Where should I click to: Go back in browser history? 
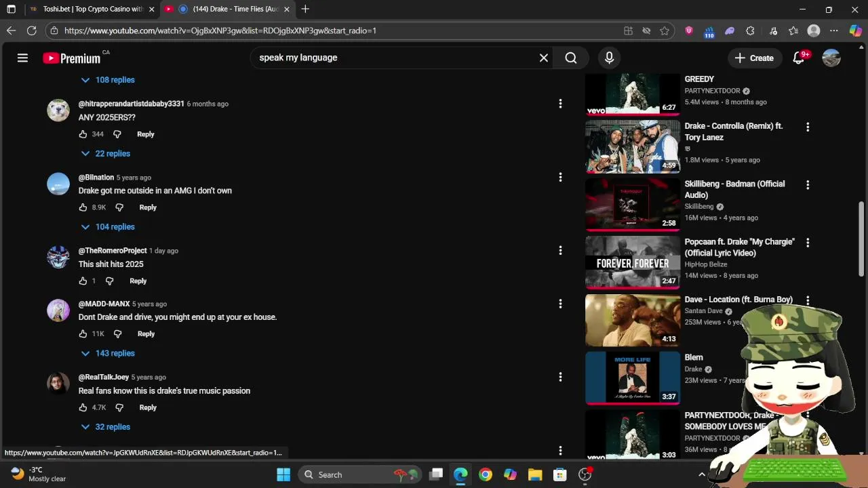point(11,30)
